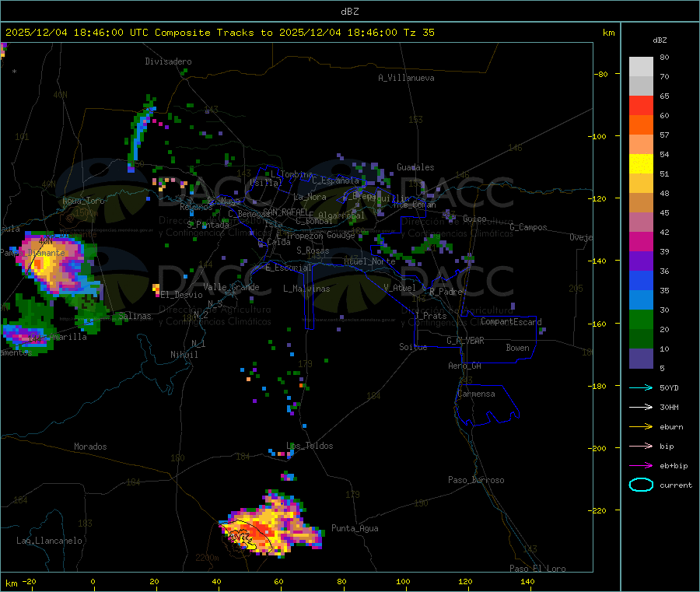Click the Soitue map label

pos(413,347)
